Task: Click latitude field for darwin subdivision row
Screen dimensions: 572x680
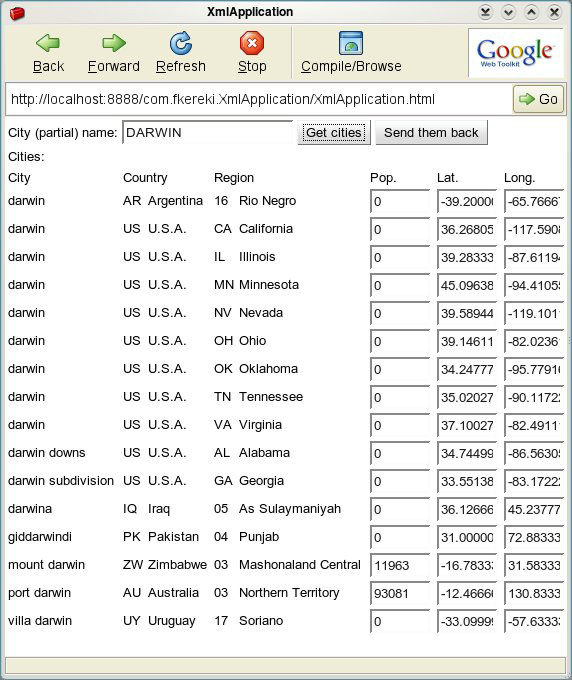Action: (x=467, y=481)
